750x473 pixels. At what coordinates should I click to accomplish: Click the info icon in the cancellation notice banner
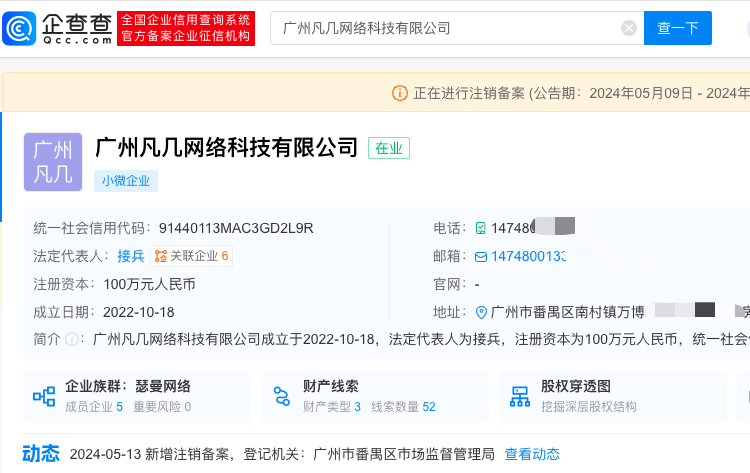pyautogui.click(x=399, y=93)
